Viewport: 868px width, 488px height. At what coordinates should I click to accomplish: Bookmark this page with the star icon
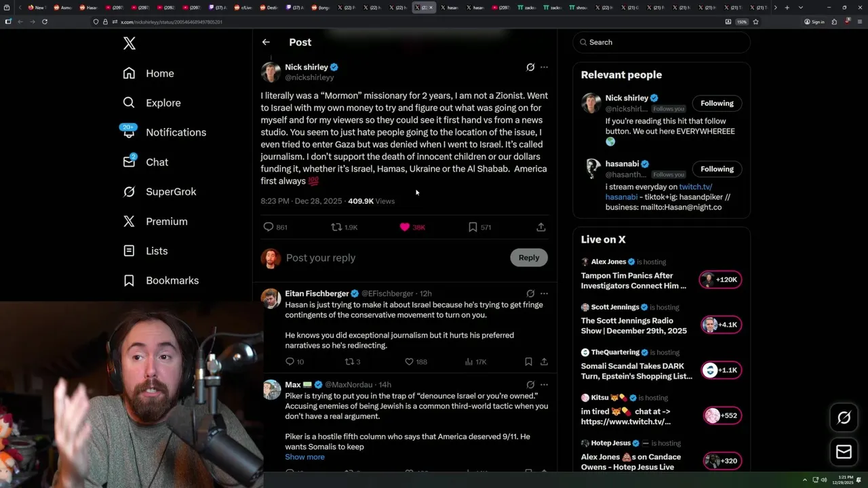(755, 22)
